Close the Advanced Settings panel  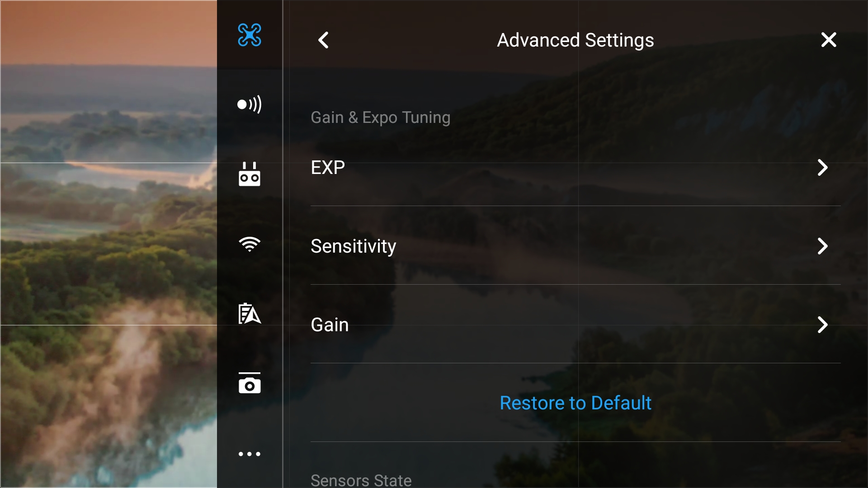829,40
